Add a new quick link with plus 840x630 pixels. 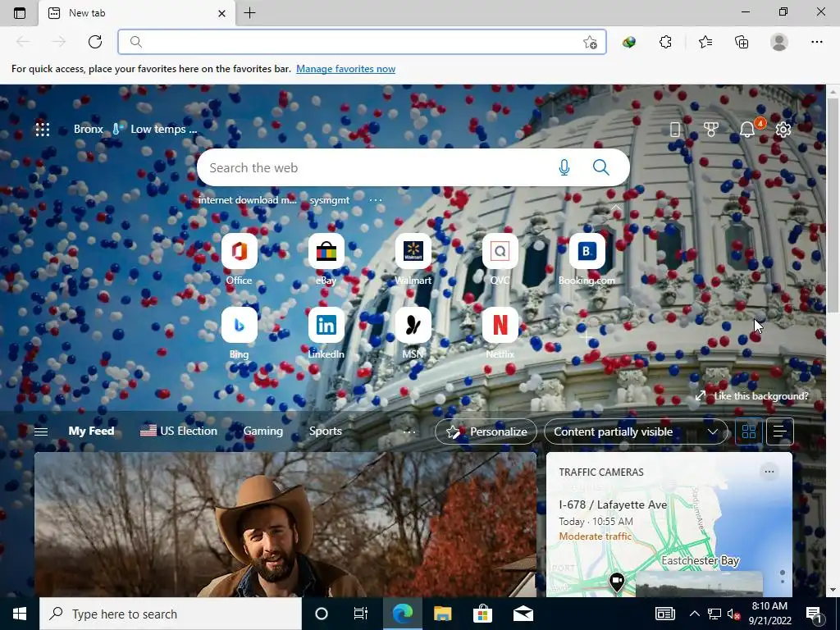tap(587, 336)
